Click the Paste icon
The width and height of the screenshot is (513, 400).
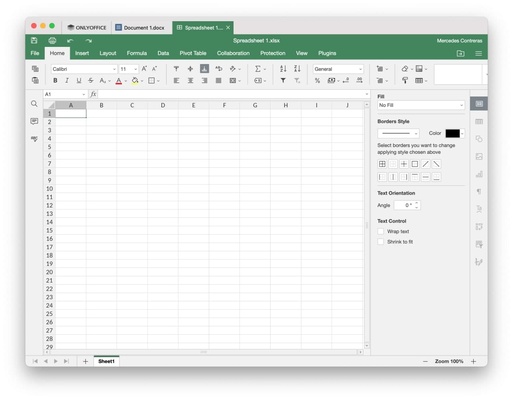tap(35, 80)
